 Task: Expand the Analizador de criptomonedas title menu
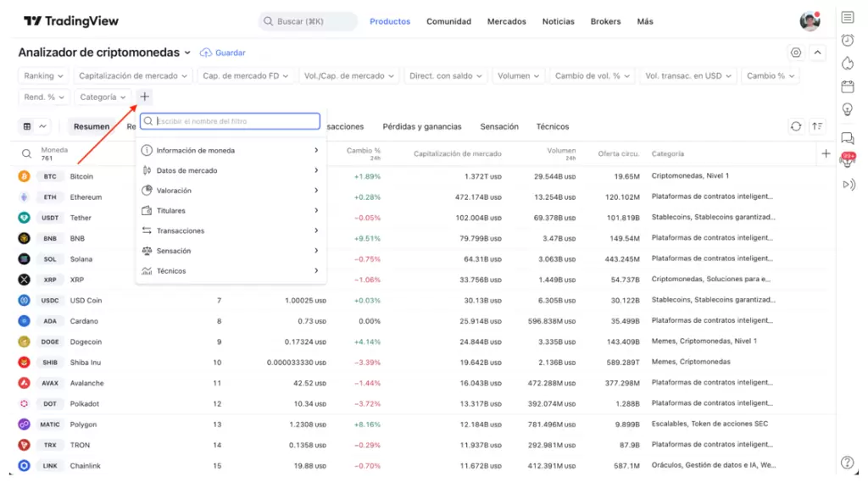pyautogui.click(x=187, y=53)
